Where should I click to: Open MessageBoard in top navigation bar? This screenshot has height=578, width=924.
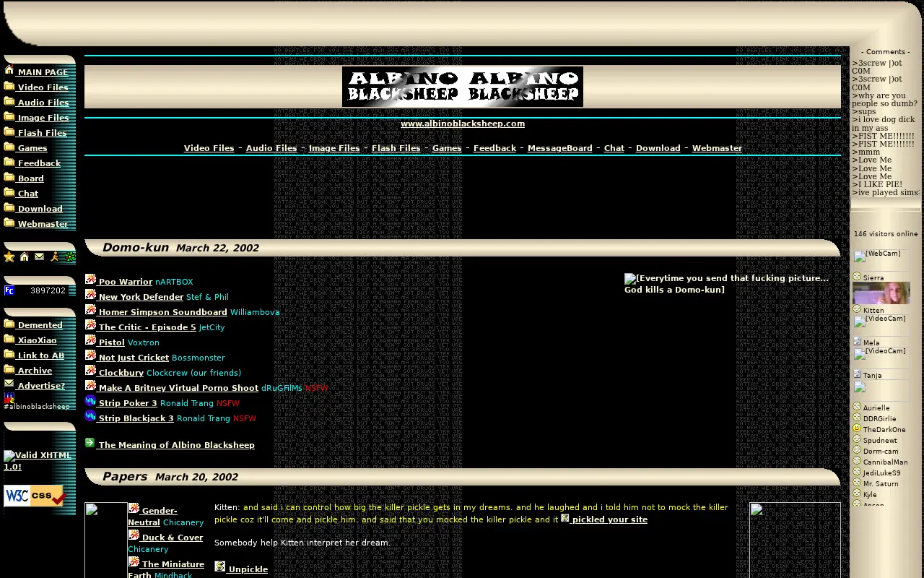point(559,148)
